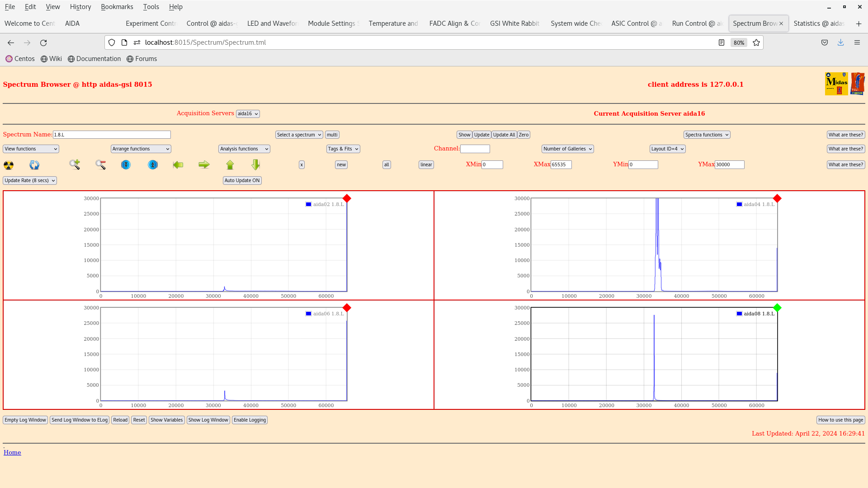Click the Spectrum Name input field
The image size is (868, 488).
(112, 135)
